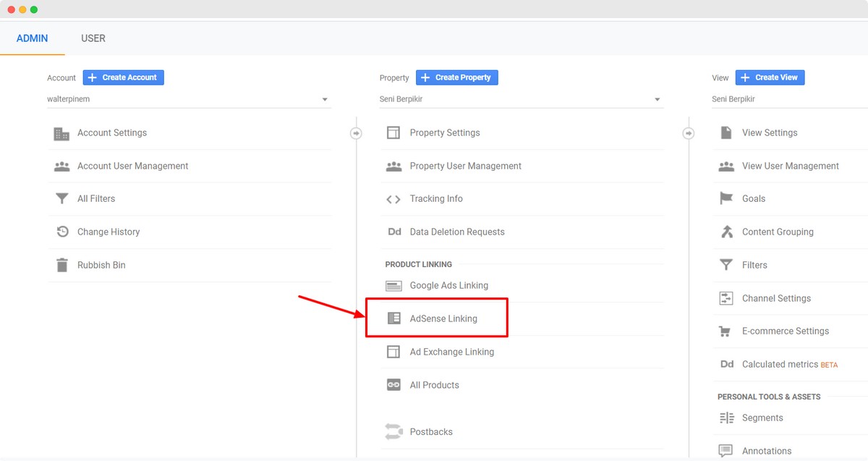868x461 pixels.
Task: Open All Filters in account column
Action: tap(96, 199)
